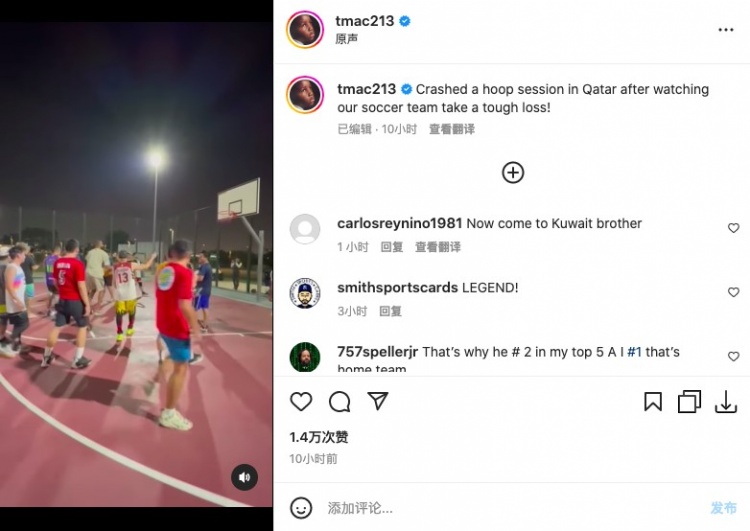Like smithsportscards' LEGEND comment
This screenshot has height=531, width=750.
click(733, 292)
